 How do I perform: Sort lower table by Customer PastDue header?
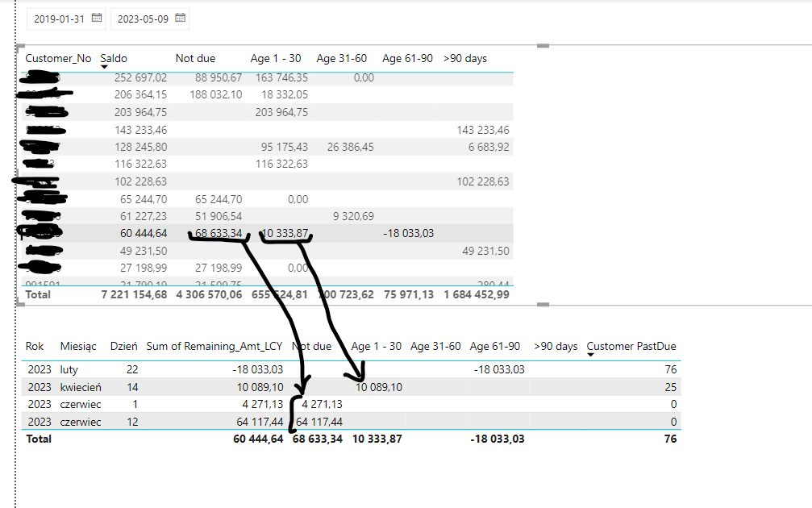click(x=631, y=346)
